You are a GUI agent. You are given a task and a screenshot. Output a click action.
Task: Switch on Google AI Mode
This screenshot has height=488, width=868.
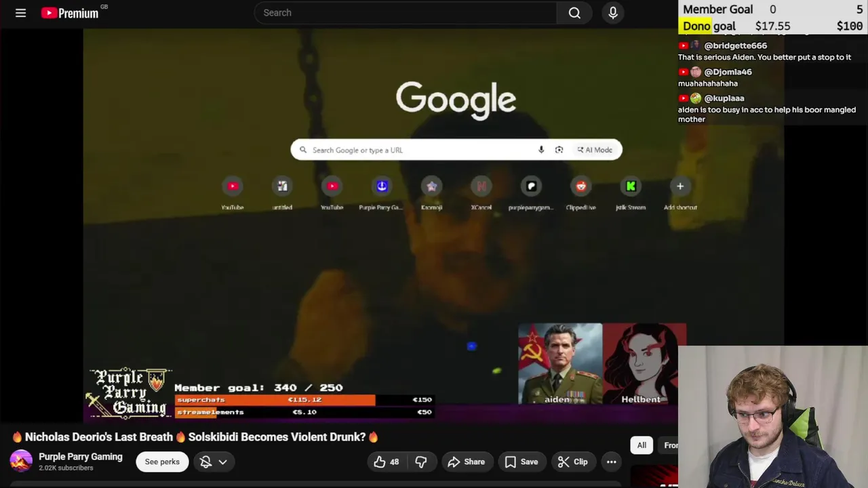click(x=595, y=150)
